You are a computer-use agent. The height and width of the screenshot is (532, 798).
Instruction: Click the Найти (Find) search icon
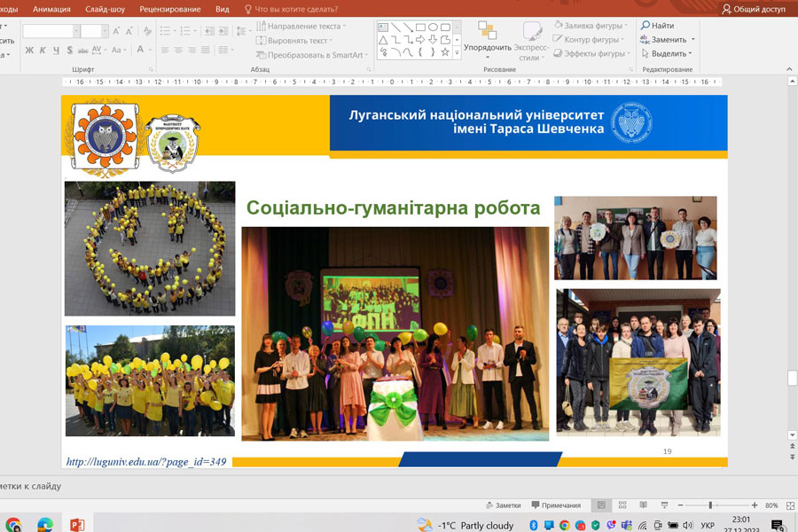coord(646,26)
